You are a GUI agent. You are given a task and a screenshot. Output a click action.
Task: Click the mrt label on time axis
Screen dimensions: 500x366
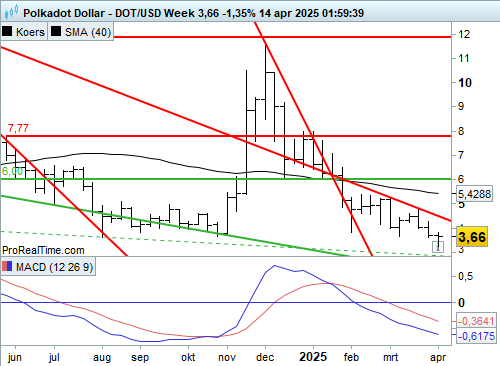pyautogui.click(x=390, y=357)
